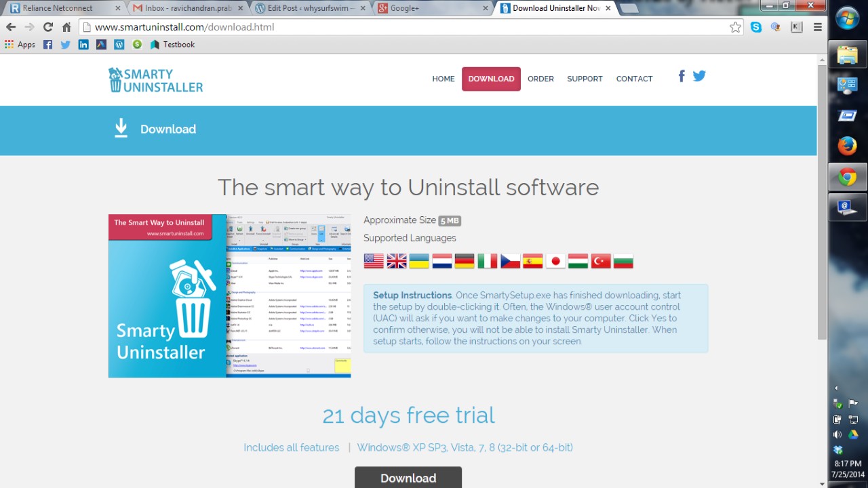Open the Twitter icon in the site header

(x=699, y=76)
